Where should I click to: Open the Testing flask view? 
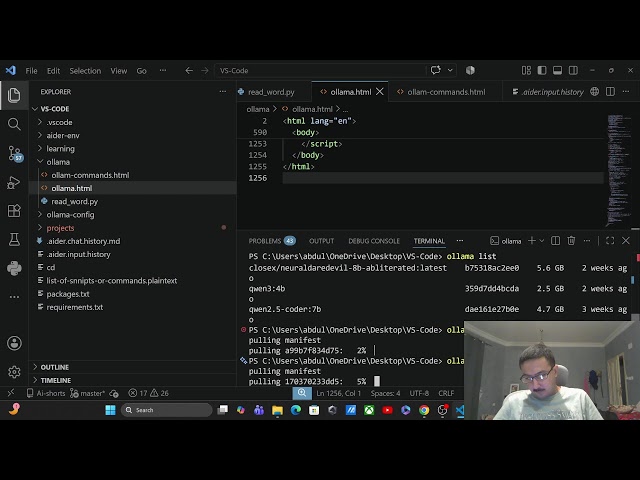14,239
